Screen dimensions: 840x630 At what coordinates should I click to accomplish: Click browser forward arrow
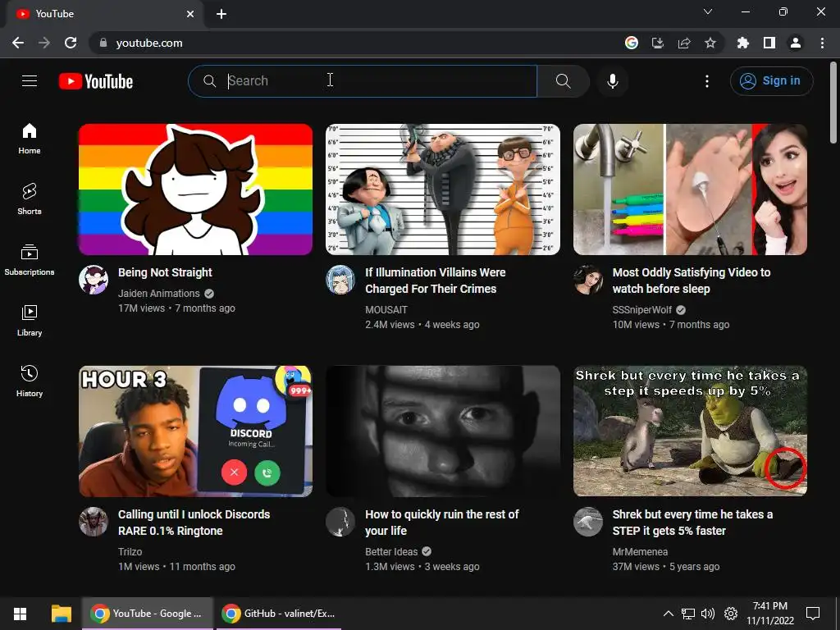44,43
